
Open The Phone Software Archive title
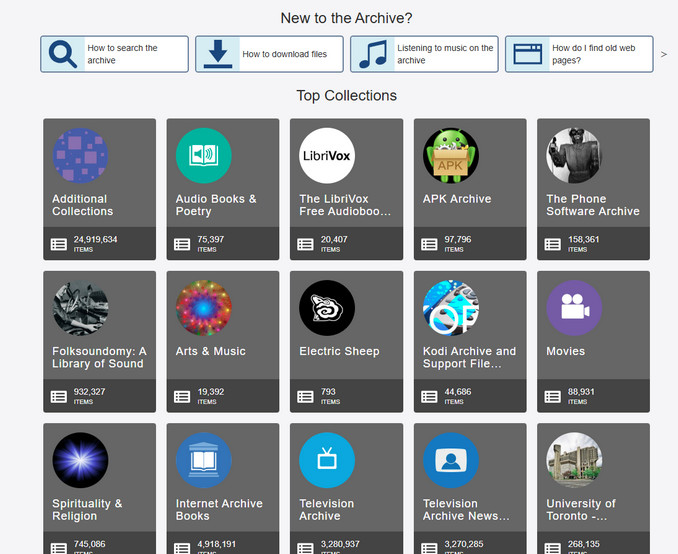tap(593, 205)
